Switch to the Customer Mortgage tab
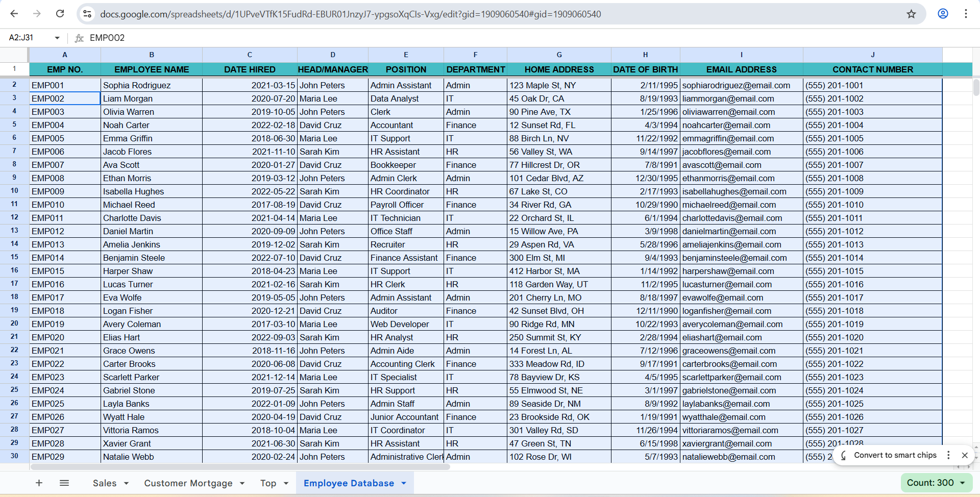 pos(187,483)
